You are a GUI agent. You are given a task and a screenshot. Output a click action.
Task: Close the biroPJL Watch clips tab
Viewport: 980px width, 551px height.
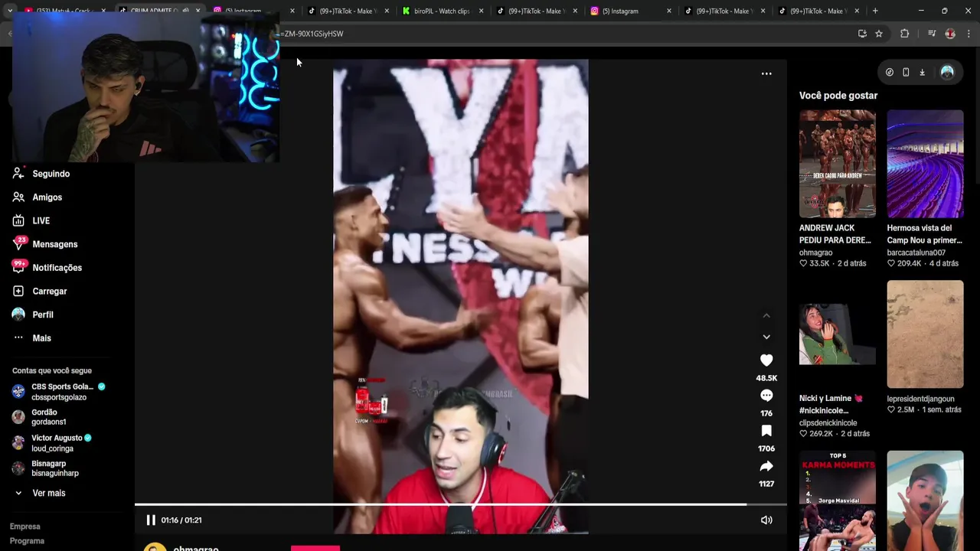tap(480, 11)
